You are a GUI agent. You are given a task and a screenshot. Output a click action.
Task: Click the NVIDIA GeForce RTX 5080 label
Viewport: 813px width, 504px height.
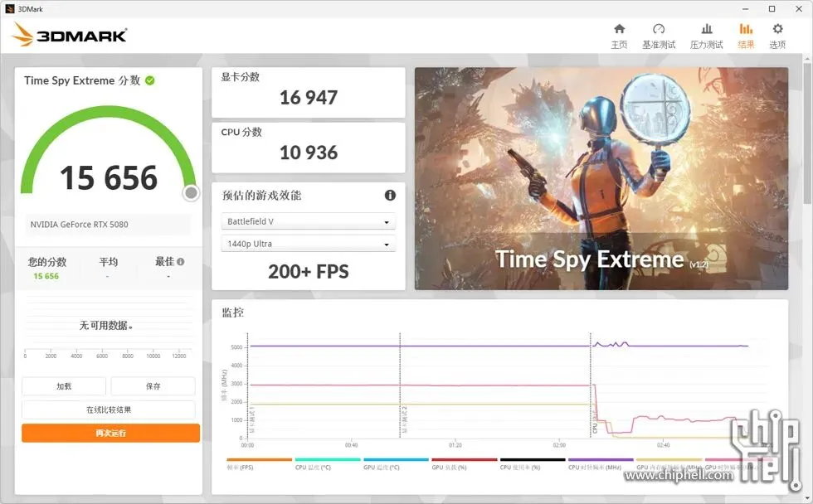point(80,225)
